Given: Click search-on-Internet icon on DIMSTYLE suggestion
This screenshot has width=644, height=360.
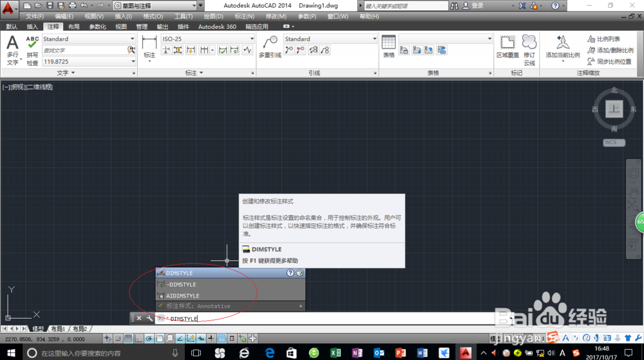Looking at the screenshot, I should click(300, 273).
